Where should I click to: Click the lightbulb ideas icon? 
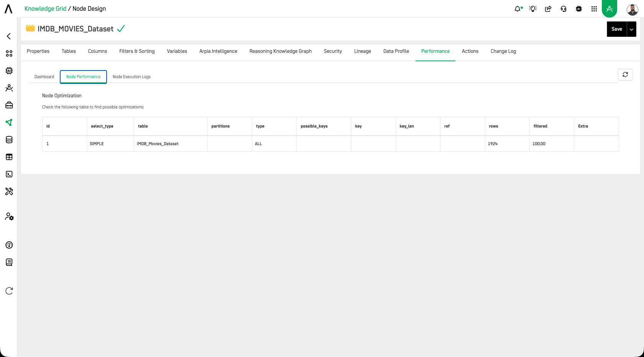533,9
